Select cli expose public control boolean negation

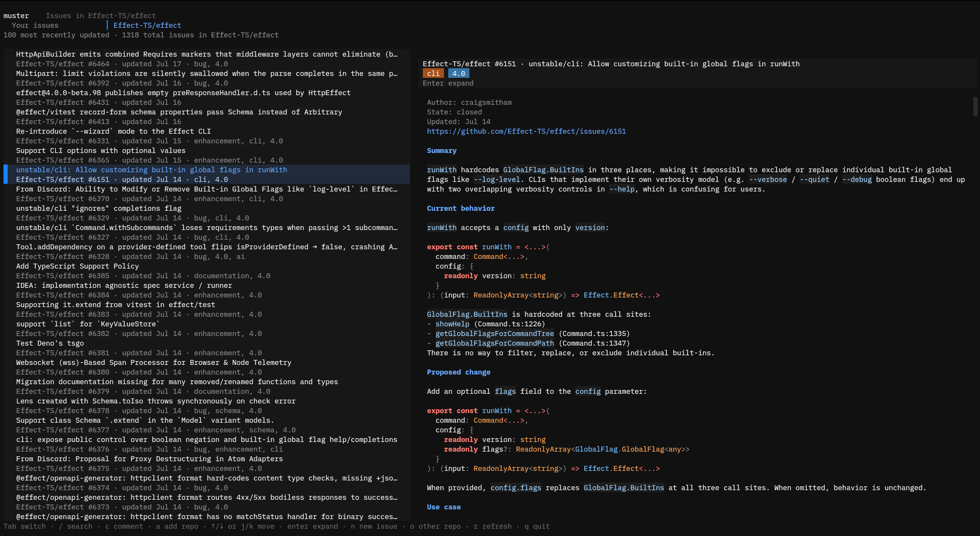click(x=207, y=444)
